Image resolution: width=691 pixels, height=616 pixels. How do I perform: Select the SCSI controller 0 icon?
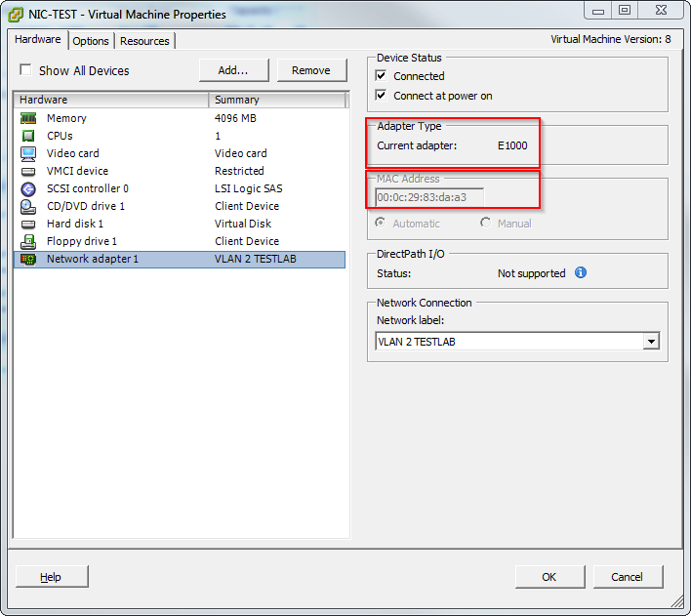[28, 188]
